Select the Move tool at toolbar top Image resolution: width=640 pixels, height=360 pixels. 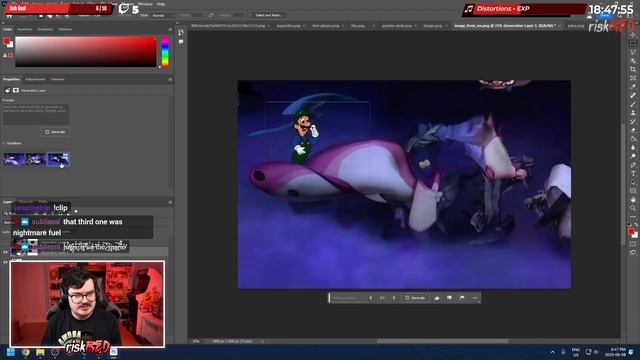point(633,35)
